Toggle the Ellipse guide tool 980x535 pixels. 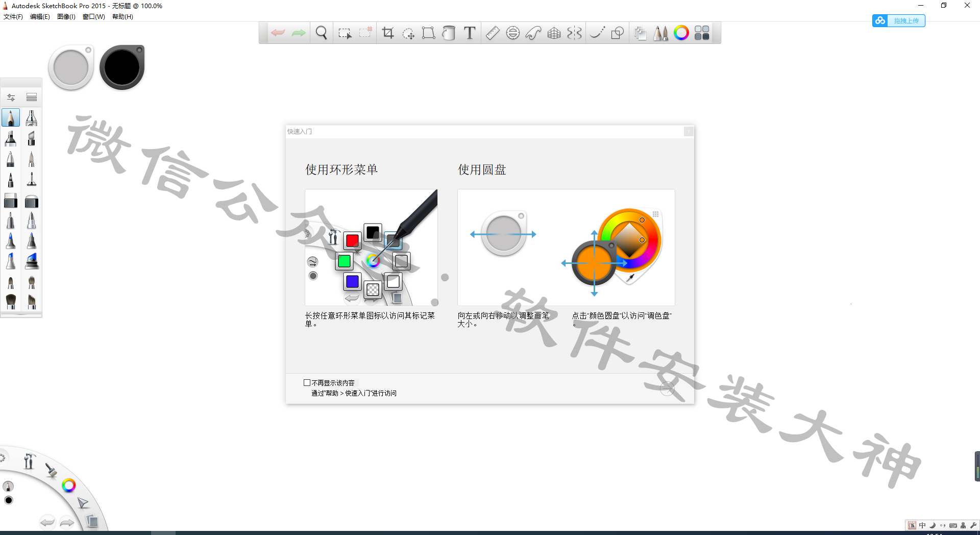click(513, 33)
